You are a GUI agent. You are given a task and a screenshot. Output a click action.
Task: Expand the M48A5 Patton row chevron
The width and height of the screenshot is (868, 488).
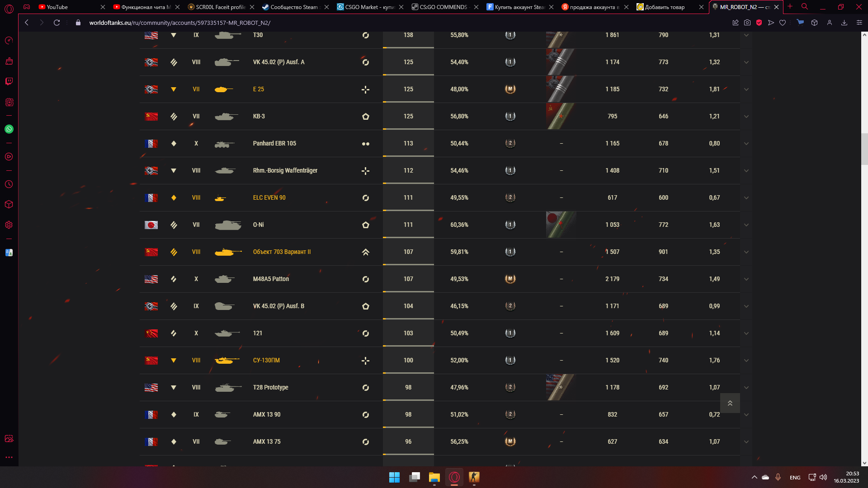[x=746, y=279]
